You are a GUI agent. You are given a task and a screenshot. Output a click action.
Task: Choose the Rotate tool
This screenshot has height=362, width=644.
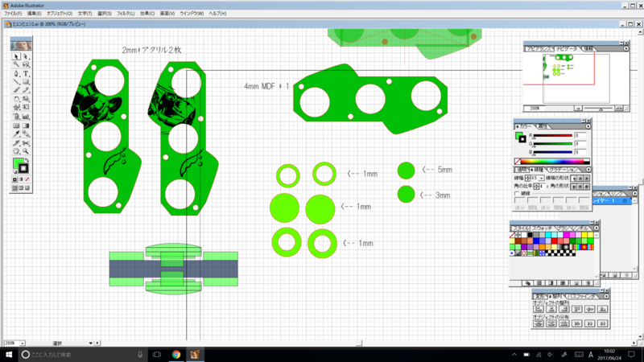click(16, 99)
